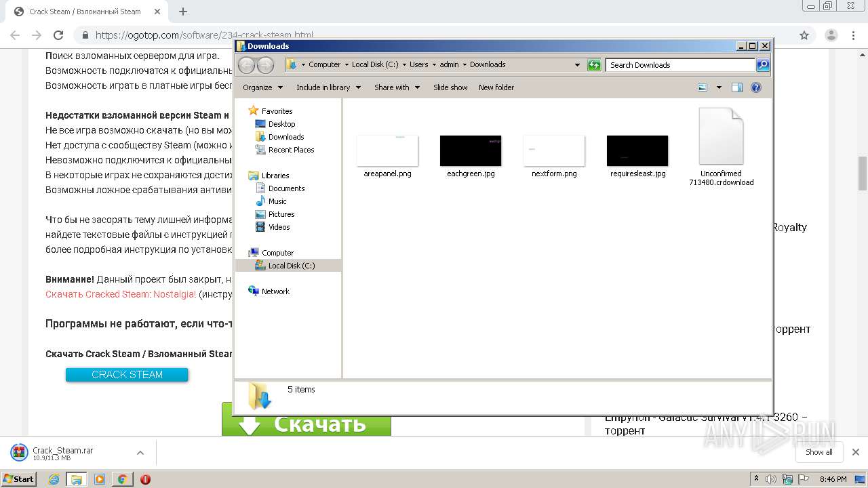Select Unconfirmed 713480.crdownload file
Screen dimensions: 868x488
(x=721, y=147)
